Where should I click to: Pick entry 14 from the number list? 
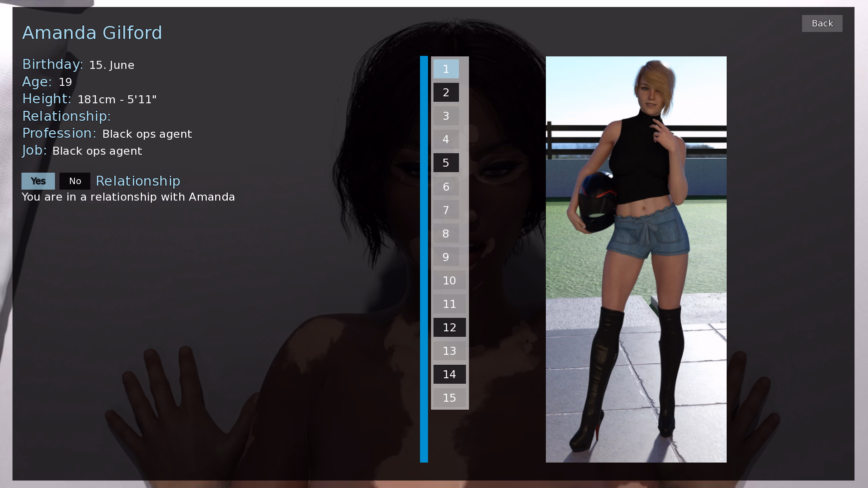point(449,374)
